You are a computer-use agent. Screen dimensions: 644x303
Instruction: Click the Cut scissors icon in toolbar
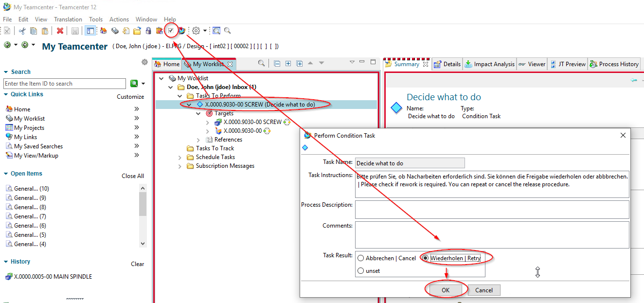click(x=22, y=31)
